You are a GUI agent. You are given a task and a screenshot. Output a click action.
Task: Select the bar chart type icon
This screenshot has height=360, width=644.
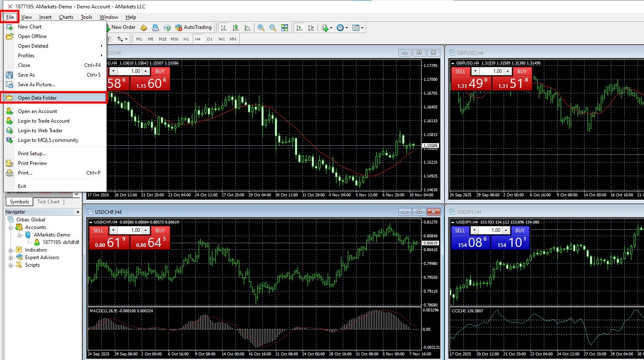point(224,28)
